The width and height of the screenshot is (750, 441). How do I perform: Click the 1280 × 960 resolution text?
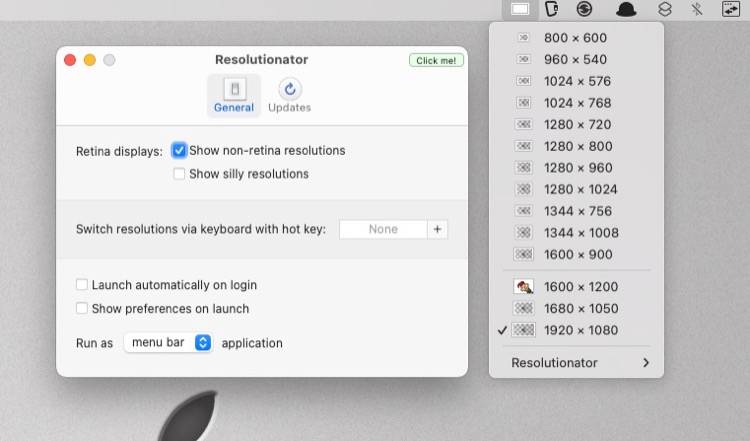578,168
